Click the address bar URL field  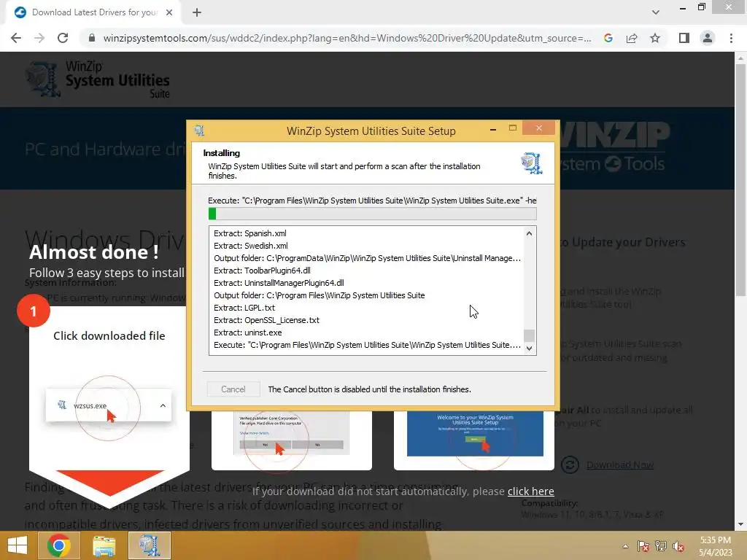tap(347, 38)
